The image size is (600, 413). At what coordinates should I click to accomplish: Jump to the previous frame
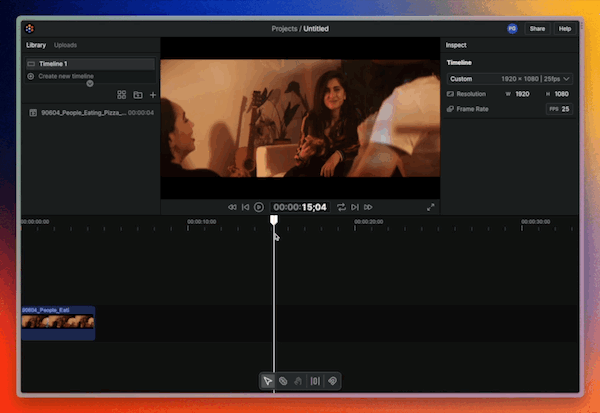click(x=246, y=207)
